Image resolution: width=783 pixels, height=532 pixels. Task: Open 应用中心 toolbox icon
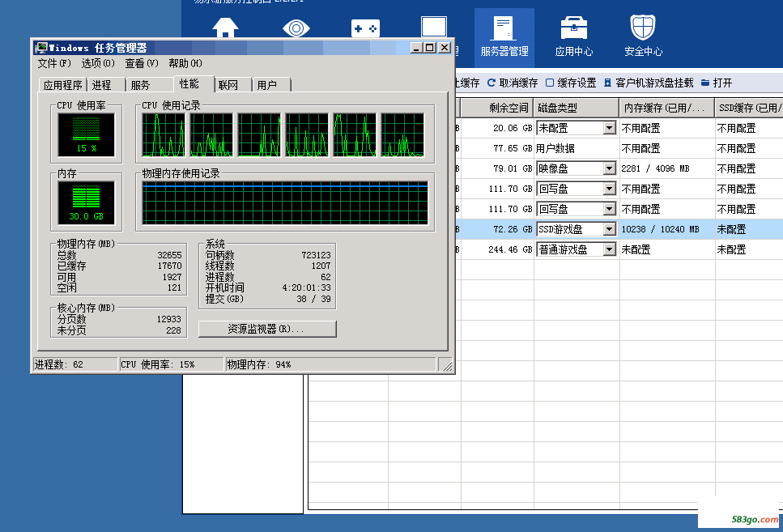tap(574, 28)
